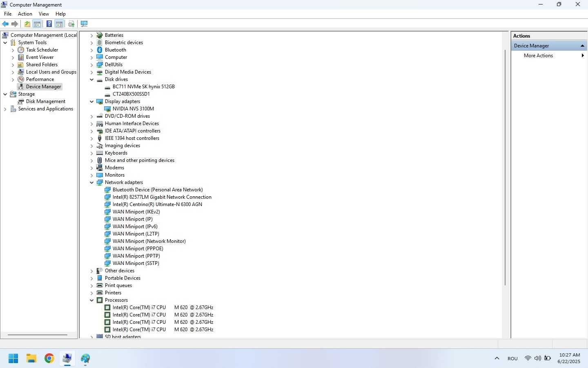588x368 pixels.
Task: Click the Other devices question-mark icon
Action: 99,271
